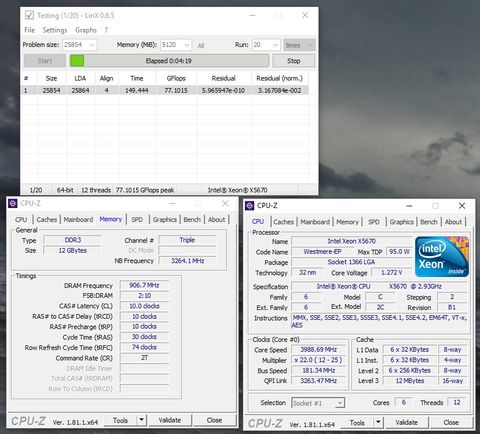Screen dimensions: 480x434
Task: Click the All memory button in LinX
Action: [201, 45]
